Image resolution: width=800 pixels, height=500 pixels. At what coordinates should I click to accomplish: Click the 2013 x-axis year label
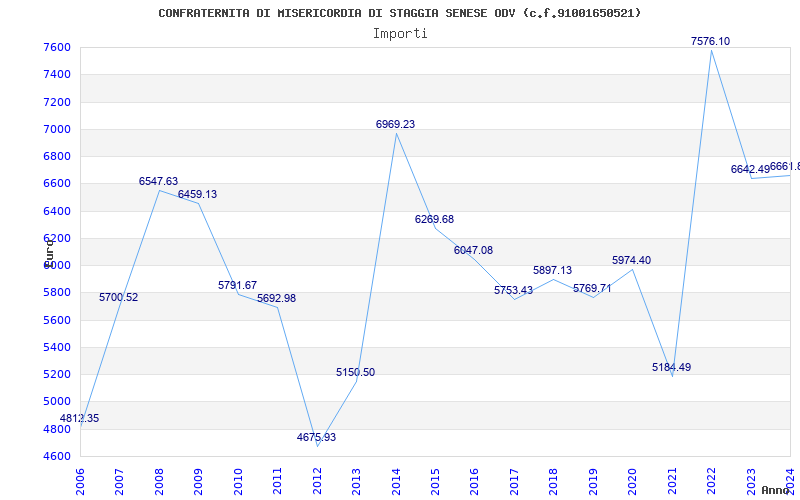pyautogui.click(x=356, y=481)
